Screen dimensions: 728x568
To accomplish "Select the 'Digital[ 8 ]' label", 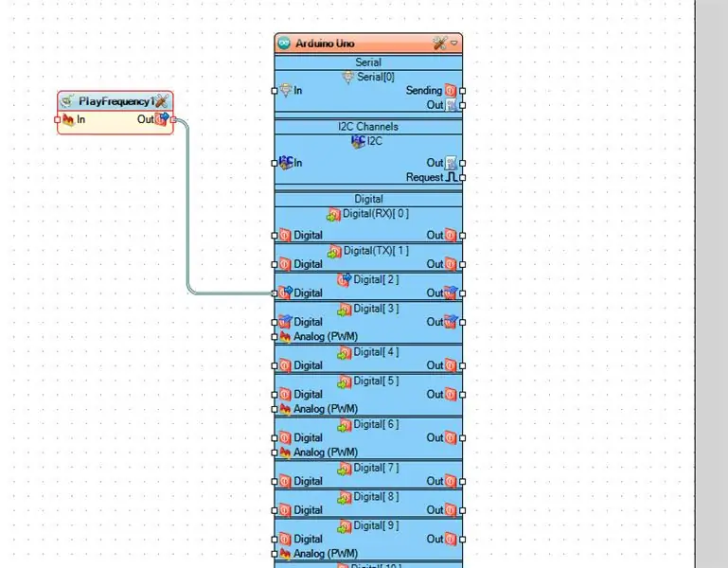I will pos(376,497).
